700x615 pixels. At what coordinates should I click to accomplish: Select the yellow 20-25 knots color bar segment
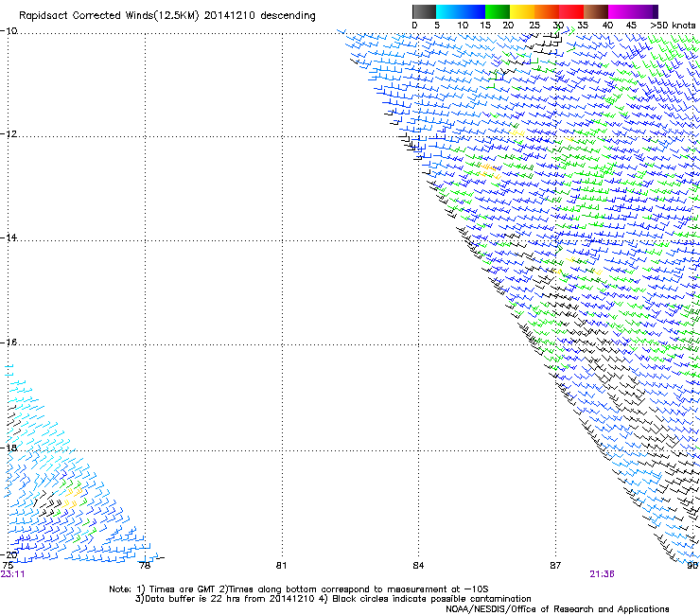click(x=522, y=11)
